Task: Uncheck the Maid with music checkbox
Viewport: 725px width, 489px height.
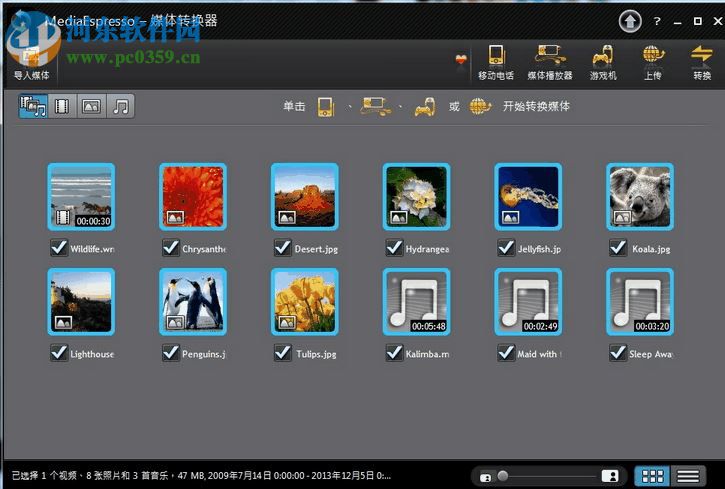Action: (x=506, y=353)
